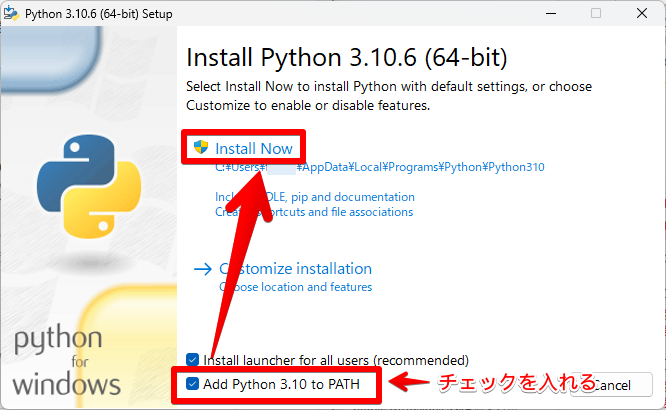Click the python for windows branding text
The height and width of the screenshot is (410, 666).
pos(67,360)
